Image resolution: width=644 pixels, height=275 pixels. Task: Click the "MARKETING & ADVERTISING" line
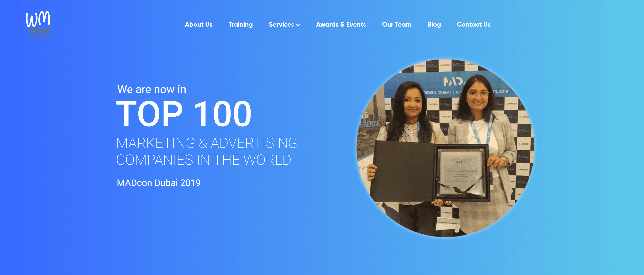pos(207,143)
